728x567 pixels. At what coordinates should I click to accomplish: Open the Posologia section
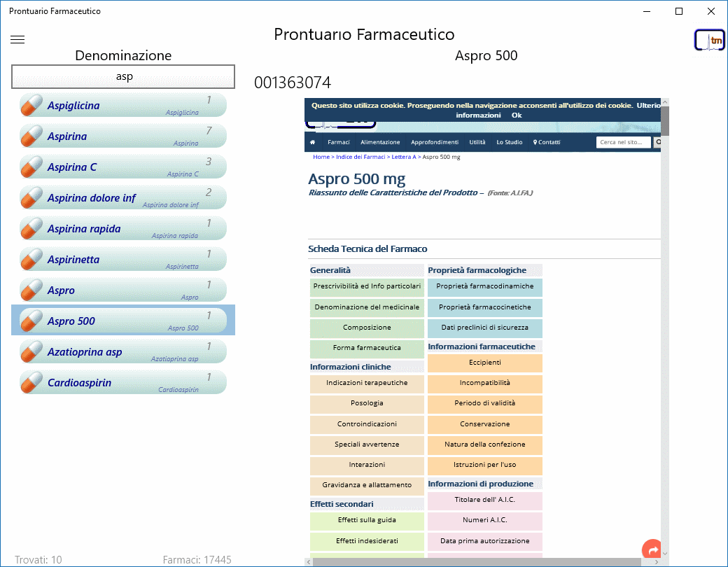point(367,403)
